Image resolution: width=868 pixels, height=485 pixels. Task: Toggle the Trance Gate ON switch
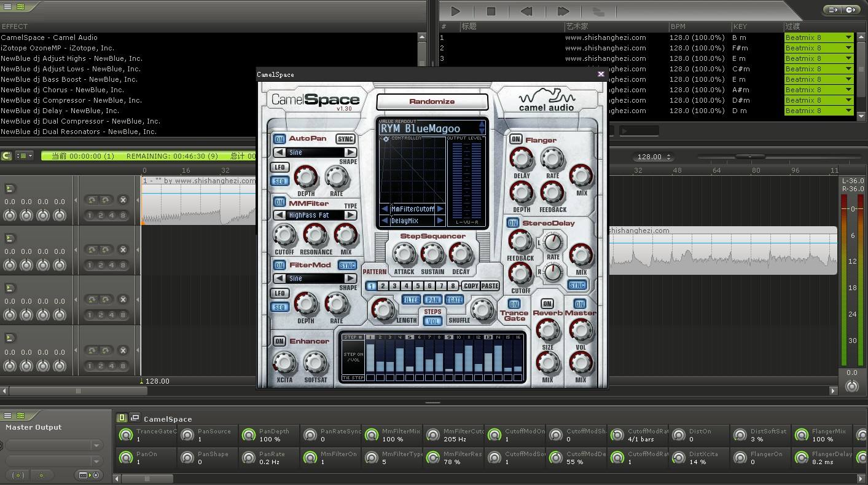(x=514, y=304)
